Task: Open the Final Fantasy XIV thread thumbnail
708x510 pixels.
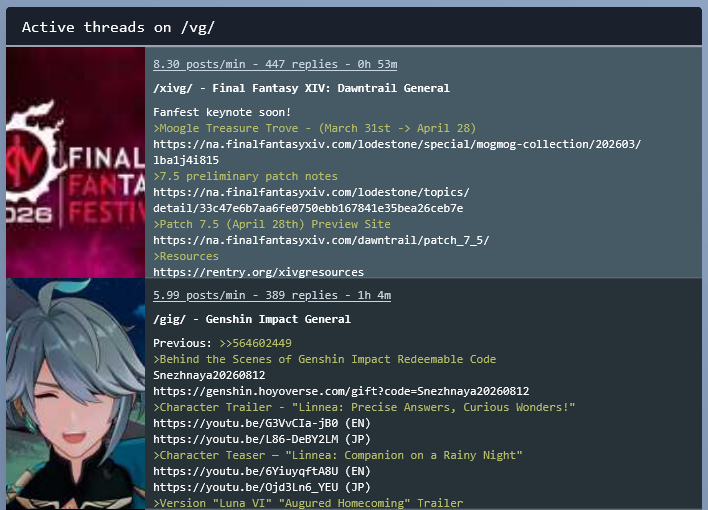Action: click(x=75, y=163)
